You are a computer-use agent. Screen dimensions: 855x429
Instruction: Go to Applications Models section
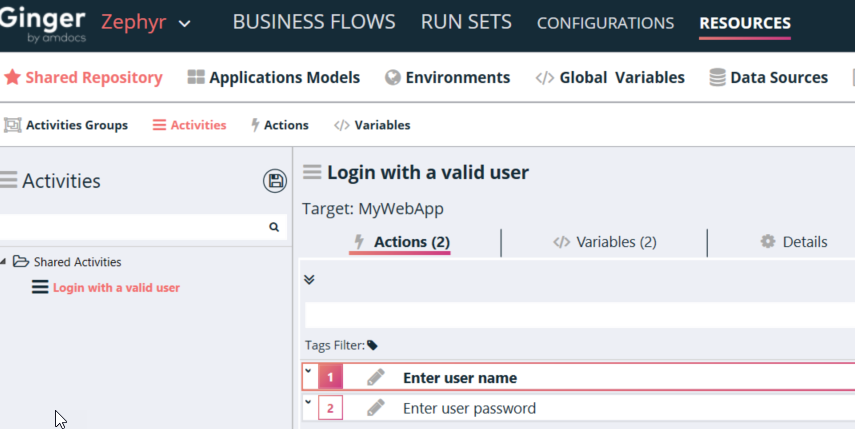pos(273,77)
